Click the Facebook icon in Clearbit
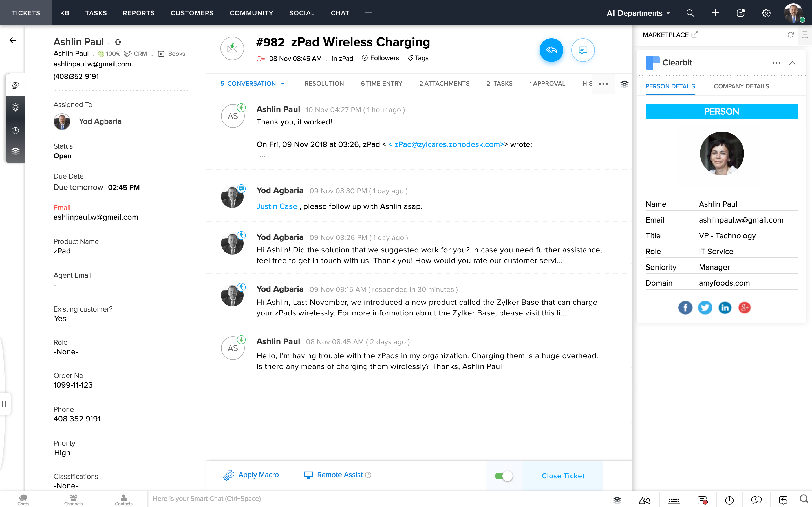812x507 pixels. [x=685, y=308]
